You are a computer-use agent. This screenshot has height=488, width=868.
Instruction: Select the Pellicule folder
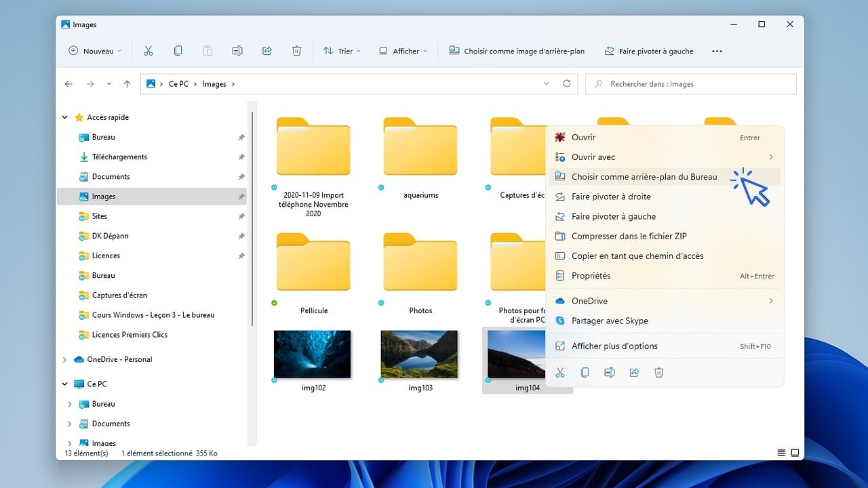click(x=313, y=274)
